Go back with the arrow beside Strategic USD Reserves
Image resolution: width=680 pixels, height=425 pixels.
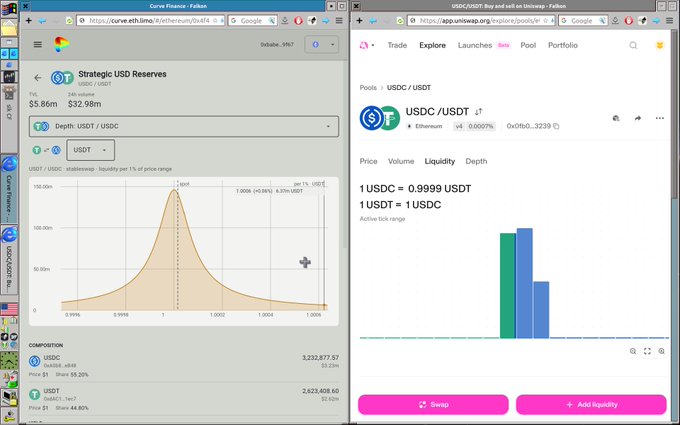38,78
